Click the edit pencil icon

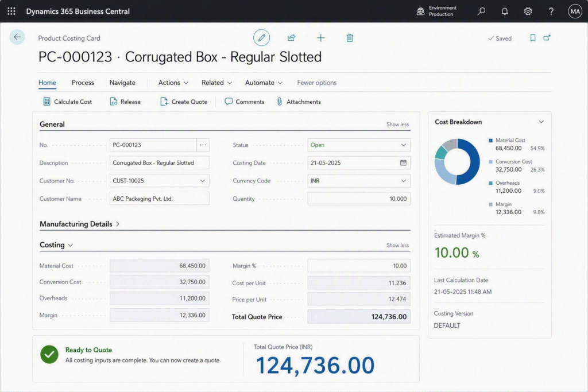pos(261,38)
